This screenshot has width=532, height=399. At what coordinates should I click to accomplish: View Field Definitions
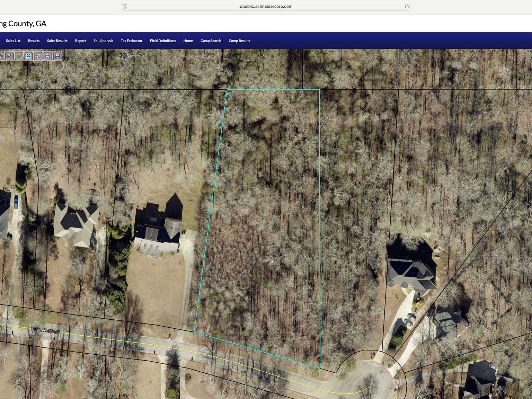click(162, 41)
